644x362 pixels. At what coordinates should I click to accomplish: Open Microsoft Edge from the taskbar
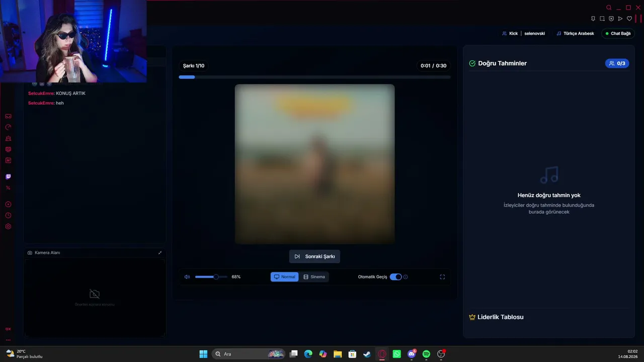(x=308, y=354)
